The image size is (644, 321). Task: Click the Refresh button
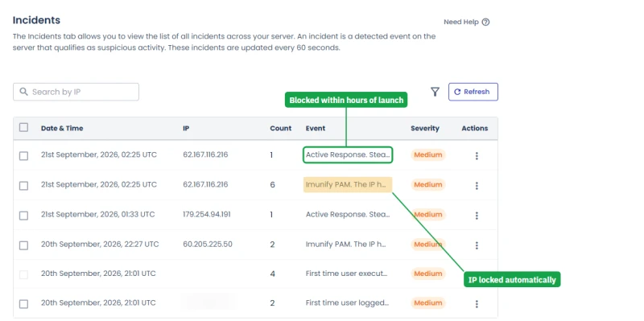(x=473, y=92)
